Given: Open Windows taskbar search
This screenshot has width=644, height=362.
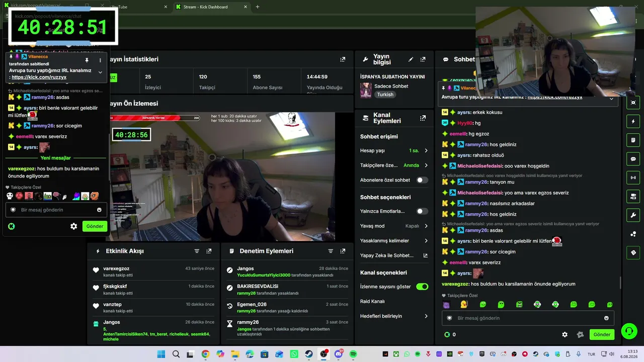Looking at the screenshot, I should coord(176,354).
